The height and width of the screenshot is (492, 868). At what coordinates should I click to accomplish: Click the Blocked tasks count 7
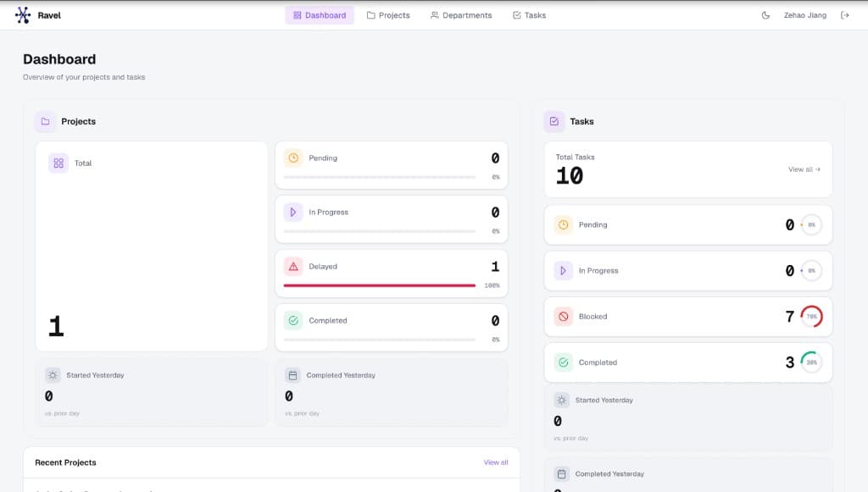(790, 317)
